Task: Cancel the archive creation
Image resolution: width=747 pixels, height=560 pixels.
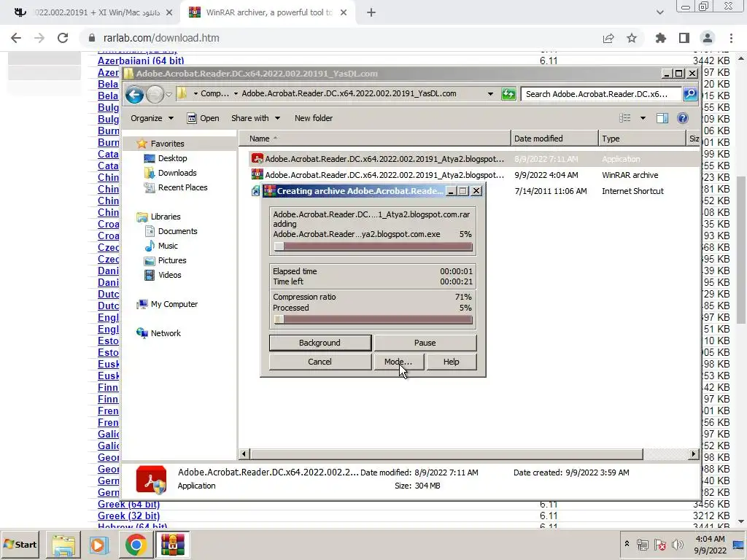Action: (320, 362)
